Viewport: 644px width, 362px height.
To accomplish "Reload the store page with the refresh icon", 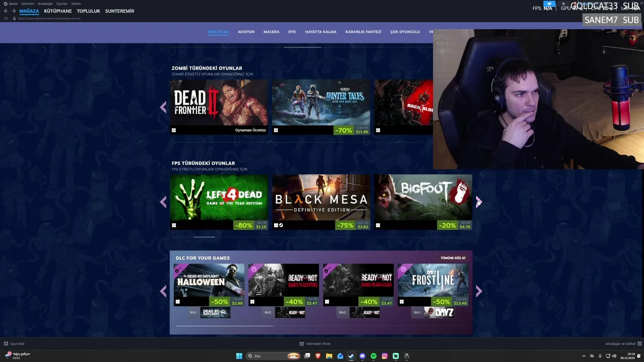I will (6, 19).
